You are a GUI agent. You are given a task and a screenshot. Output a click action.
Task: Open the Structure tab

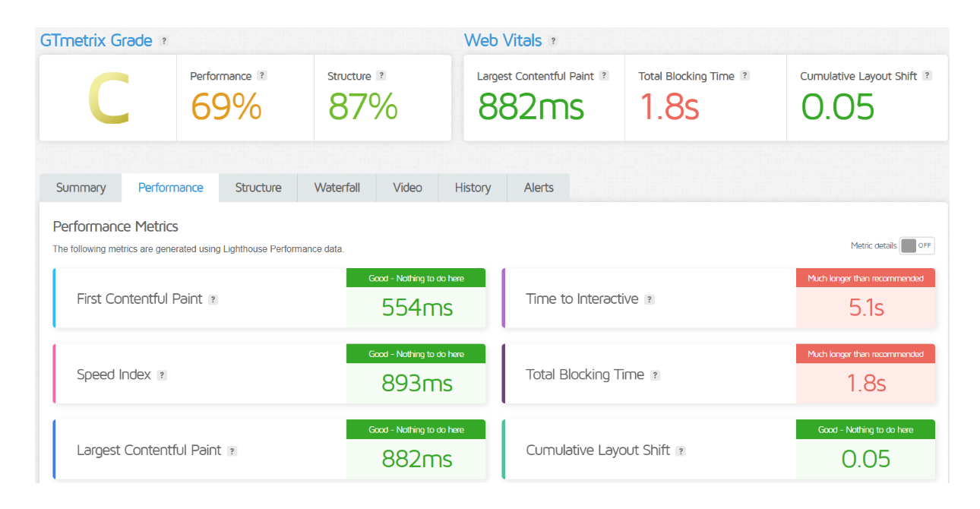point(258,188)
